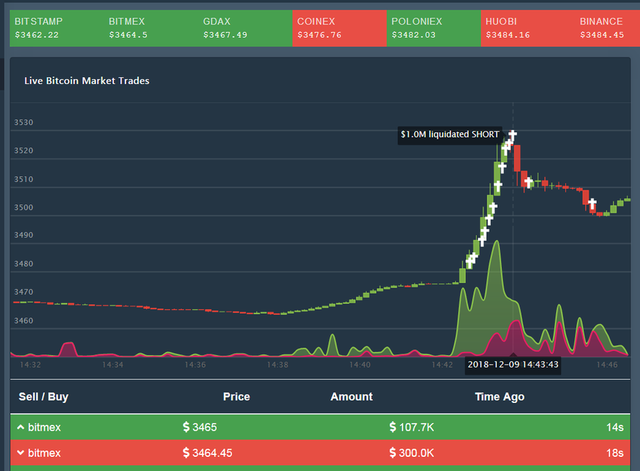Select the HUOBI $3484.16 price tile
This screenshot has width=640, height=471.
tap(528, 28)
